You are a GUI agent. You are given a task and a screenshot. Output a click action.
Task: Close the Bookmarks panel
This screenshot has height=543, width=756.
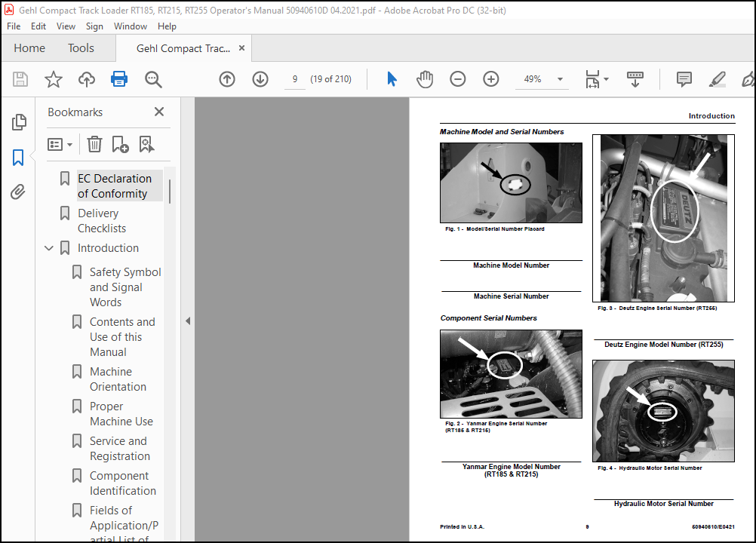[159, 112]
